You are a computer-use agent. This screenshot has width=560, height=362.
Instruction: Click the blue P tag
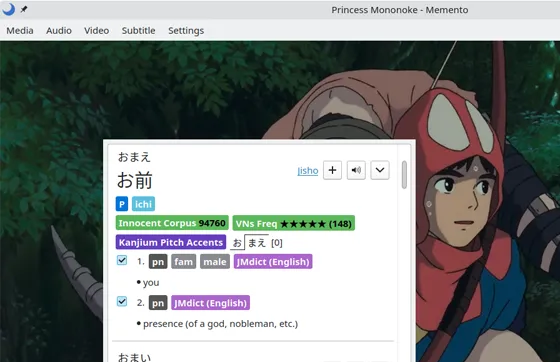click(122, 204)
